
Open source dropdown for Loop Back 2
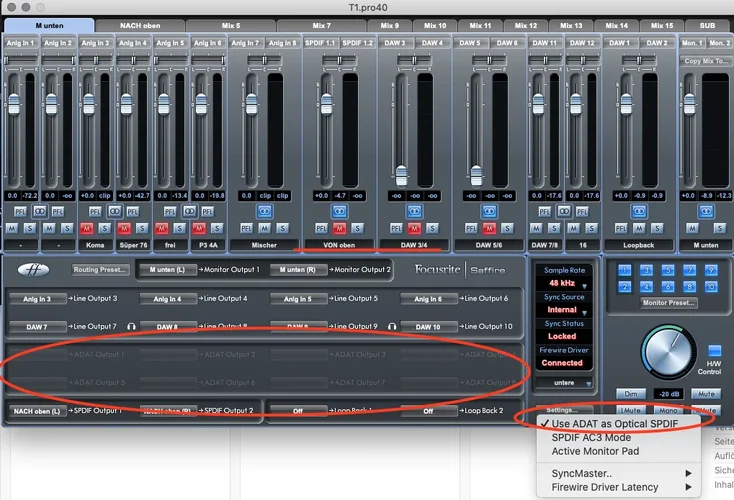[428, 411]
